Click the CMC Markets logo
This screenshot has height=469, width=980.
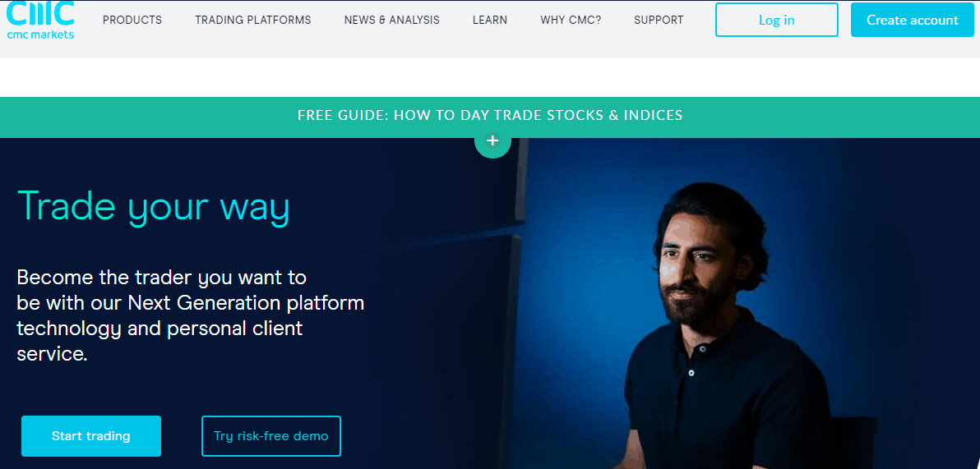pos(40,20)
